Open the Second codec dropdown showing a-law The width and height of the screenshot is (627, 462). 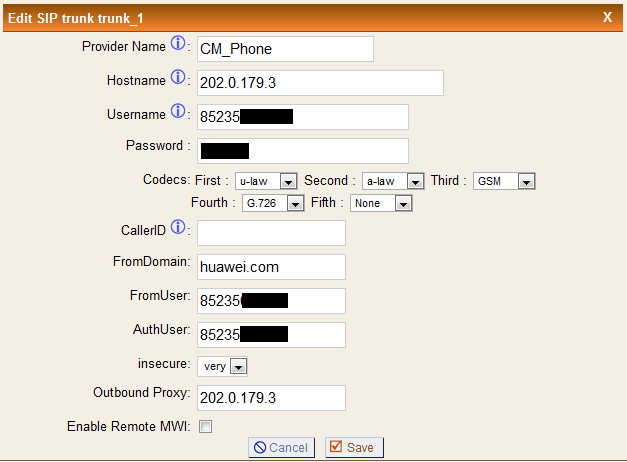pyautogui.click(x=393, y=181)
